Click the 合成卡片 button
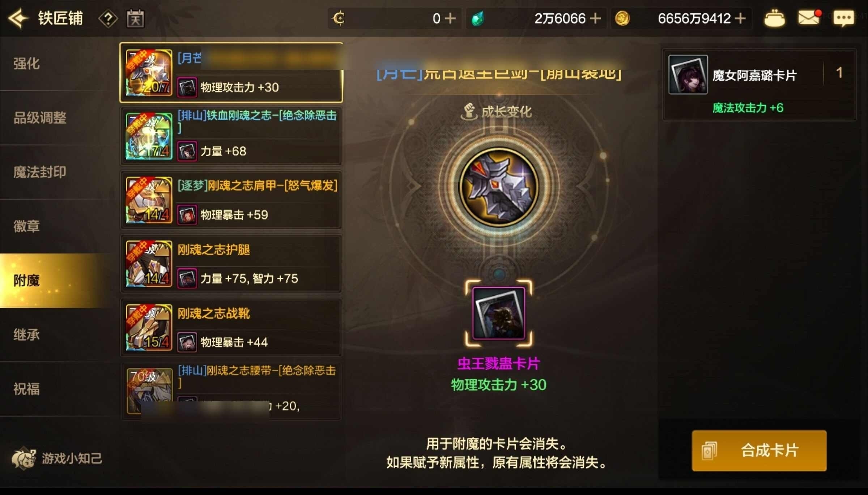868x495 pixels. click(759, 451)
